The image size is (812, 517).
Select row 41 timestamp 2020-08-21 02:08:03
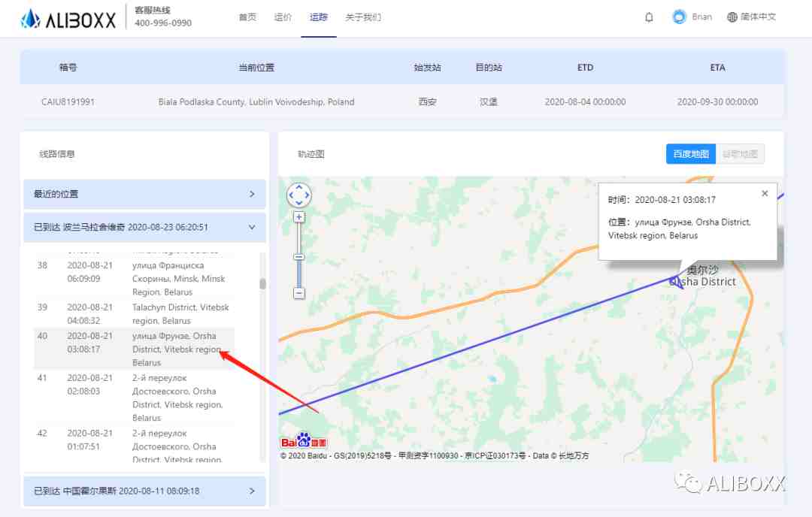tap(89, 384)
